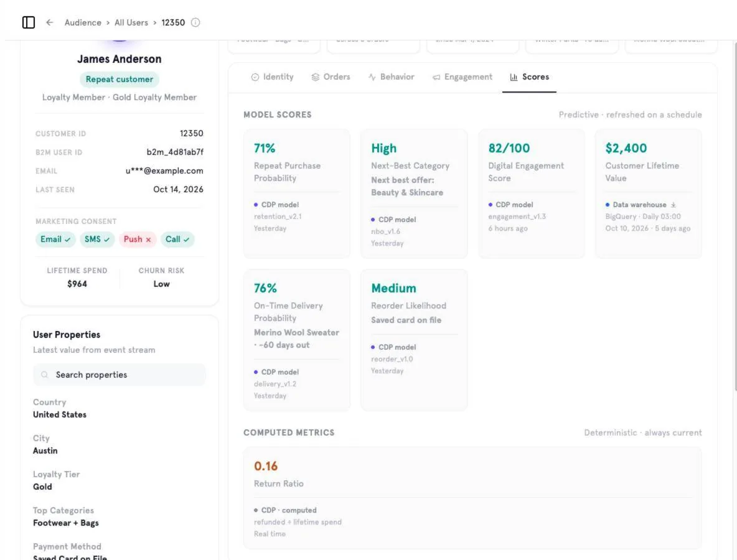Click the nbo_v1.6 model label
This screenshot has height=560, width=737.
[x=385, y=231]
